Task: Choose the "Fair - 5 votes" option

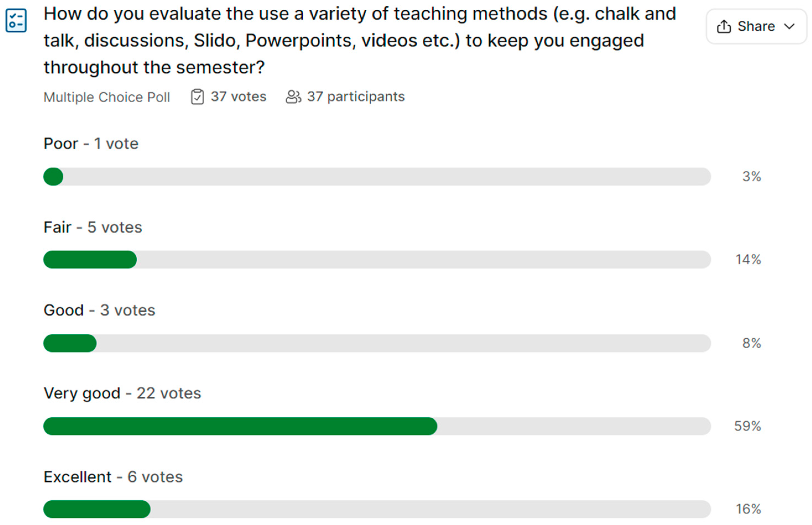Action: [x=93, y=227]
